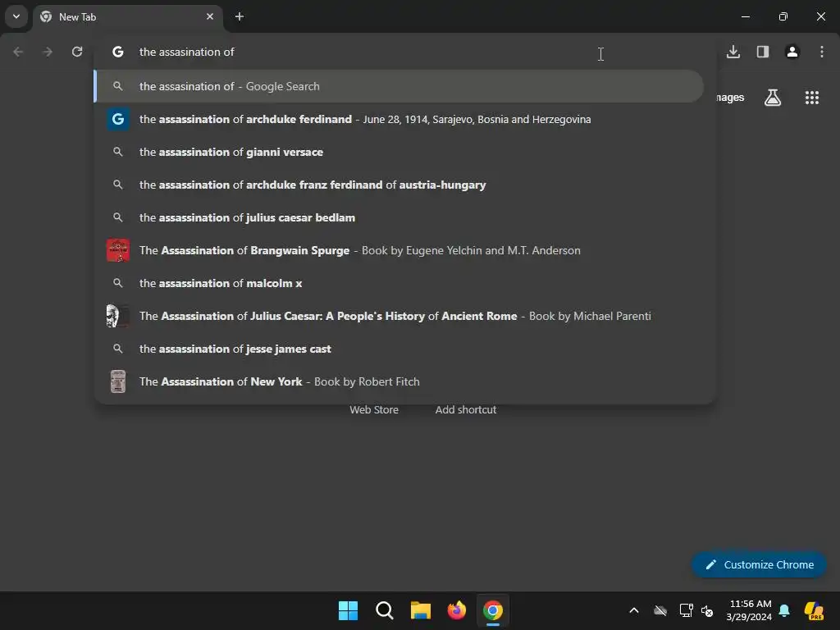Click magnifier icon beside gianni versace
This screenshot has width=840, height=630.
[x=118, y=152]
